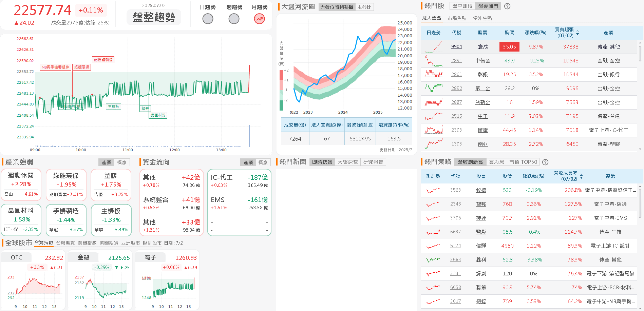644x311 pixels.
Task: Open OTC index mini chart
Action: click(33, 280)
